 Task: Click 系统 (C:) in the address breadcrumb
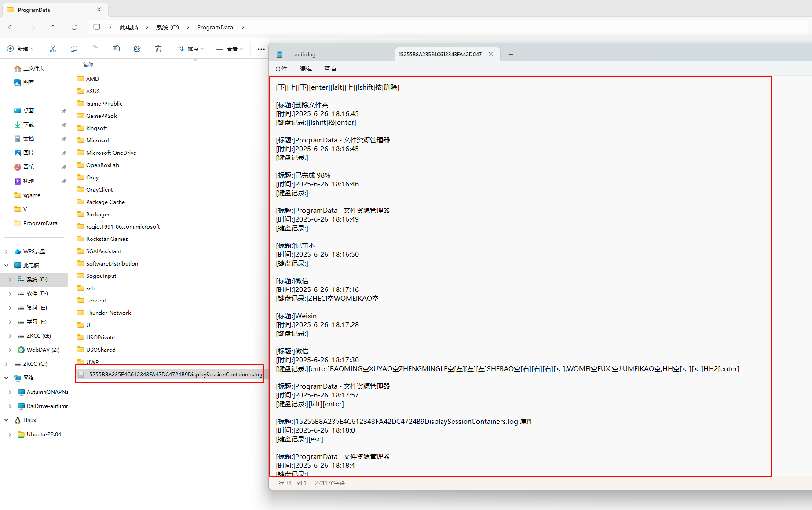click(x=168, y=27)
